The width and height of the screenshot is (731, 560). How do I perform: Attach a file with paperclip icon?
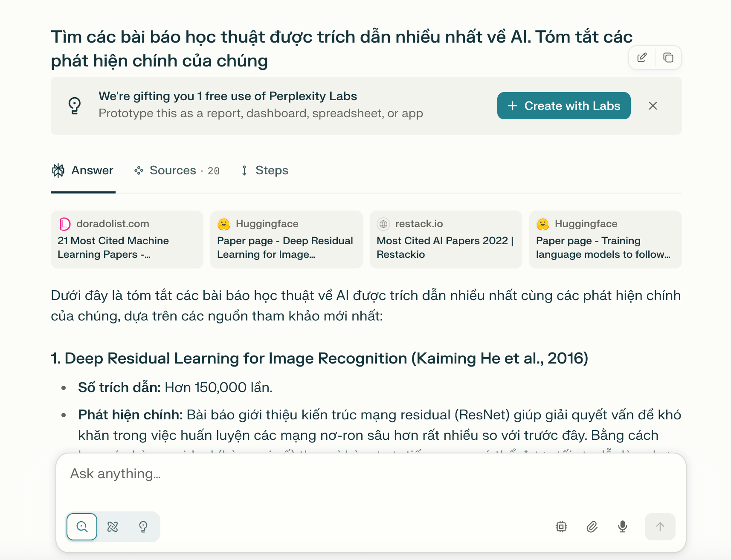[x=592, y=527]
